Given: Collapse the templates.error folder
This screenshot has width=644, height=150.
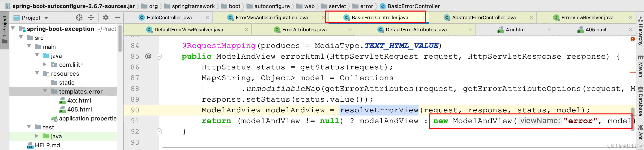Looking at the screenshot, I should tap(45, 91).
